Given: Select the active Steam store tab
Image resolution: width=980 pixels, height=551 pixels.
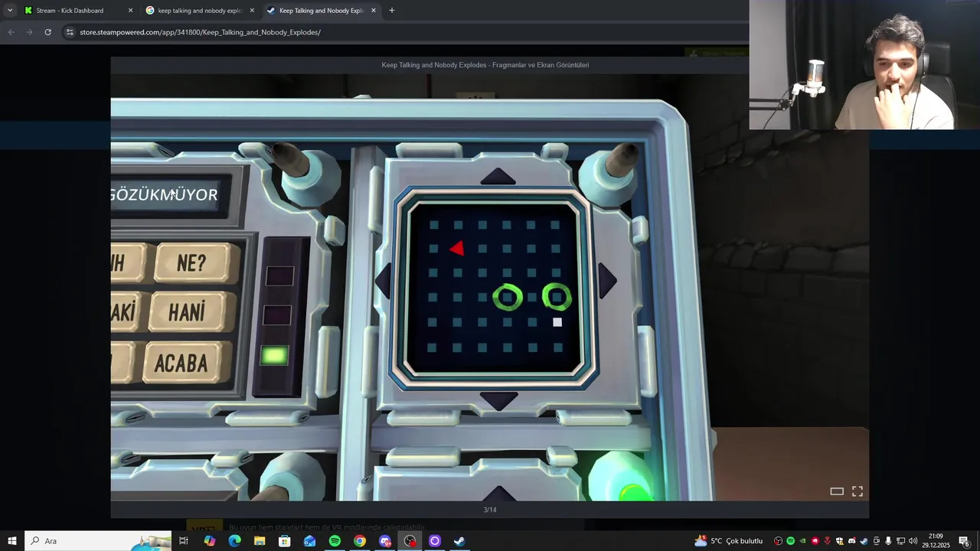Looking at the screenshot, I should point(321,11).
